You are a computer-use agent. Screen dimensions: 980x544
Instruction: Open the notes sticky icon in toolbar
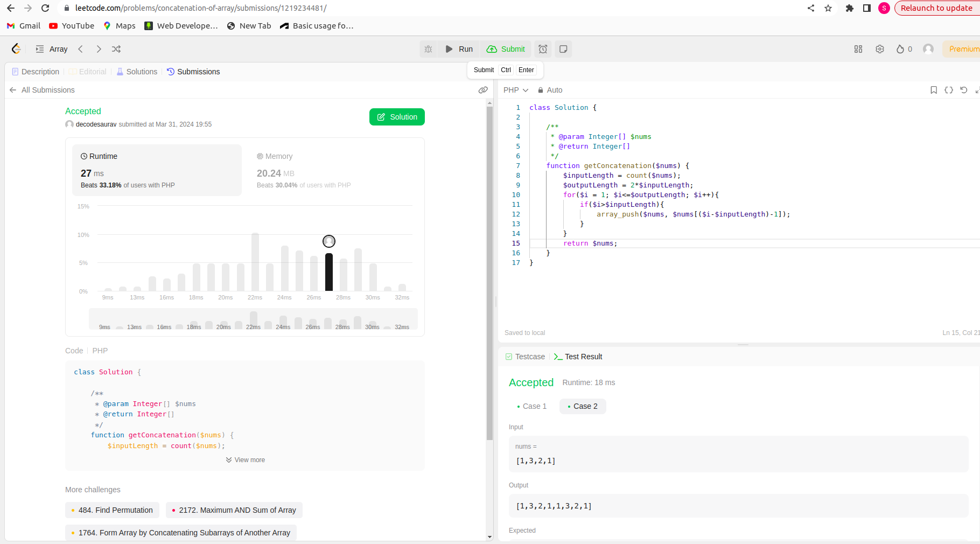[563, 49]
